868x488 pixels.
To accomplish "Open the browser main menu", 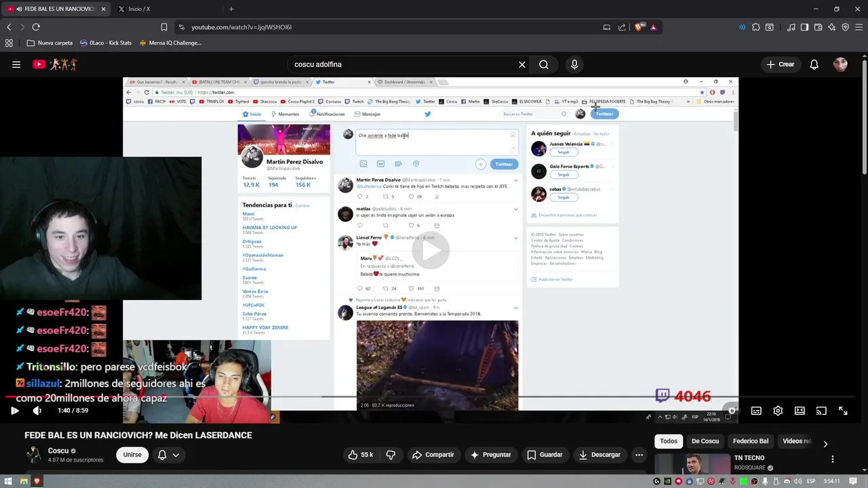I will (x=859, y=27).
